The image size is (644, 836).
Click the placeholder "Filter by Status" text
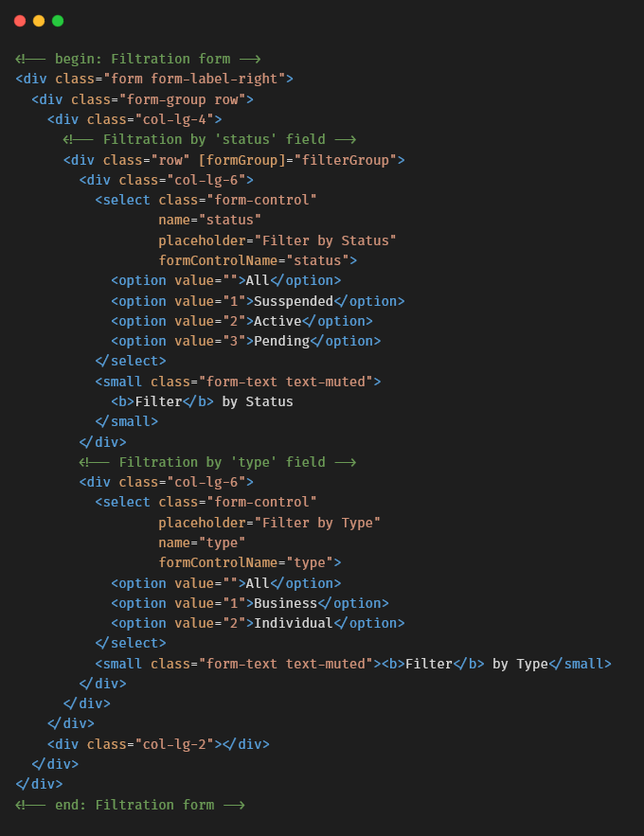coord(277,240)
